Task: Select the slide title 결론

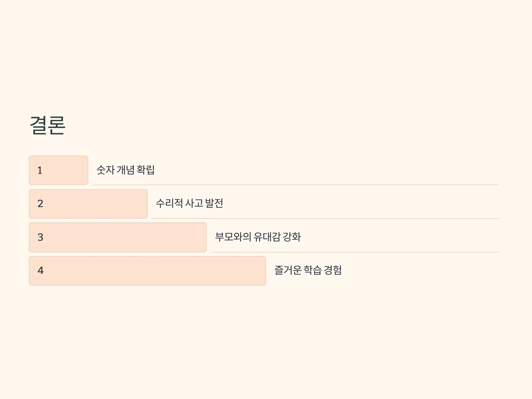Action: 47,125
